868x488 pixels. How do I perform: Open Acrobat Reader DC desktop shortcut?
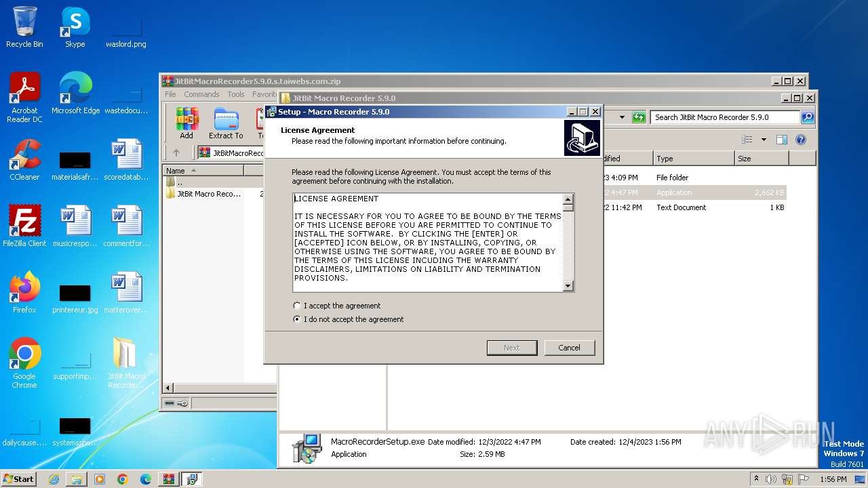pyautogui.click(x=24, y=98)
